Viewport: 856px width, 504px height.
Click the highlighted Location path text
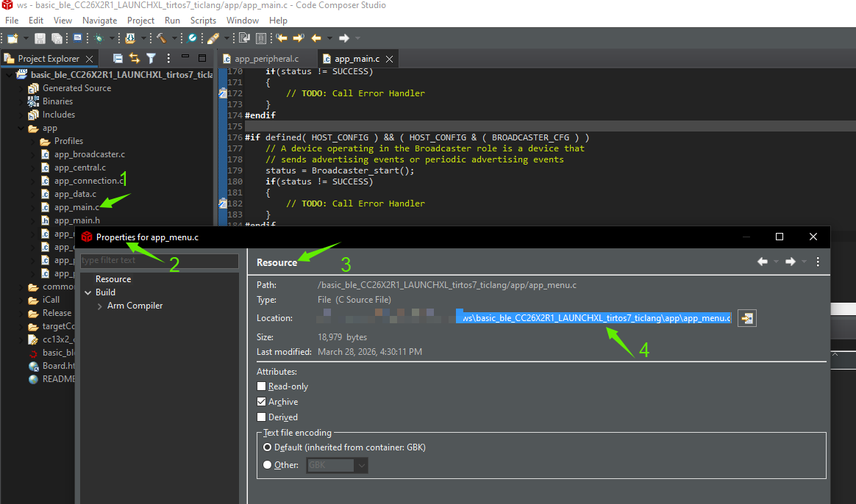[x=594, y=318]
